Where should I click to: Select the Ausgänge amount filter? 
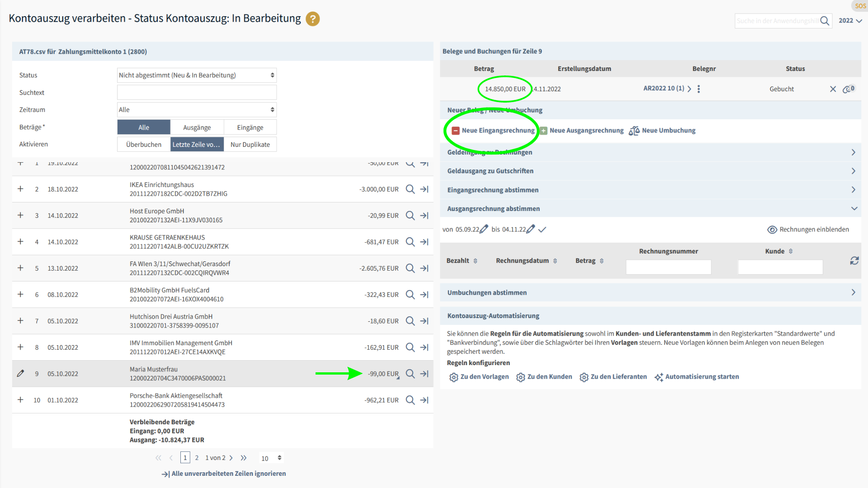[x=197, y=127]
